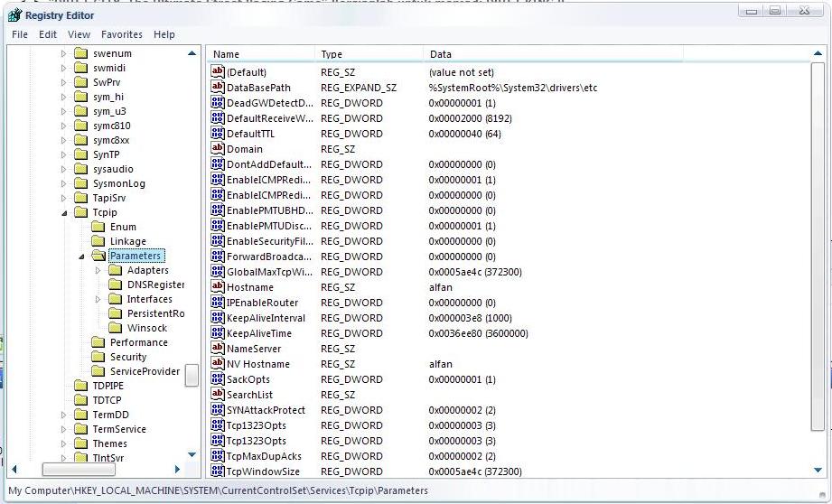Expand the SynTP key

point(63,155)
